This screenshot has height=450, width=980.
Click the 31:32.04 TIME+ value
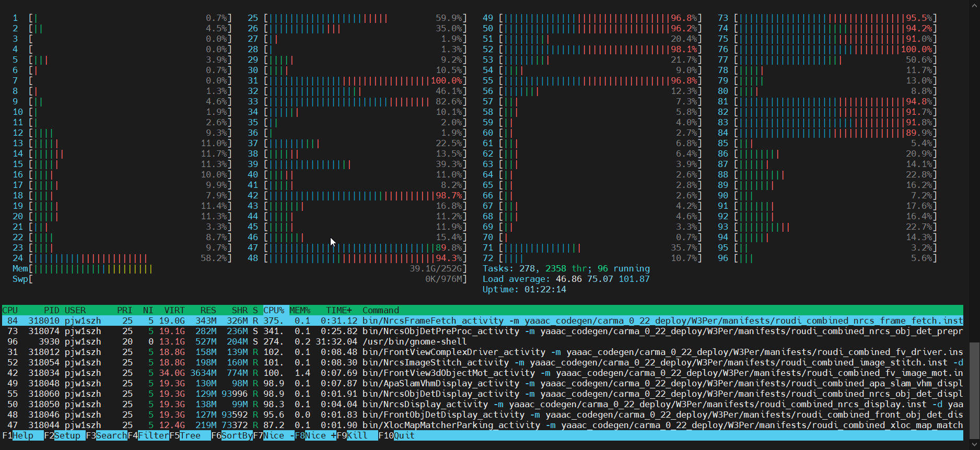tap(336, 341)
